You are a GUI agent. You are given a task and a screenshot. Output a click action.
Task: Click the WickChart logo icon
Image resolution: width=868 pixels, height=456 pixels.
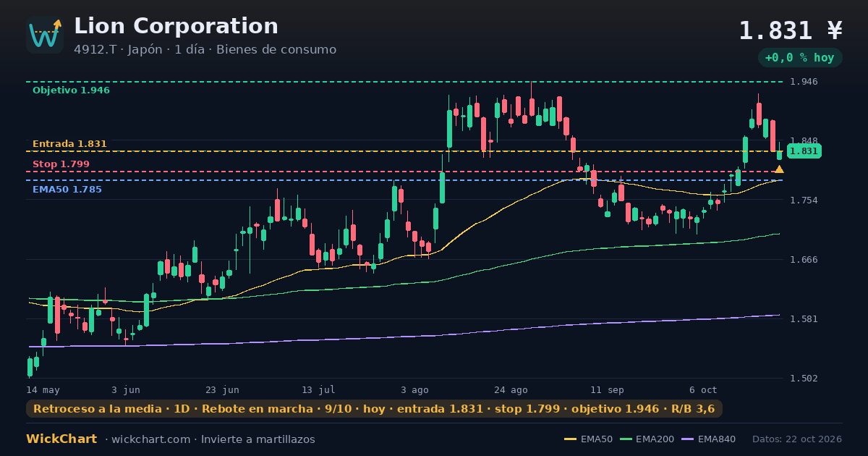[x=45, y=35]
